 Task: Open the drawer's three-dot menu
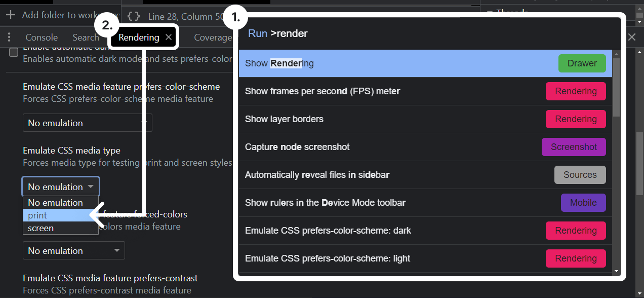coord(9,38)
